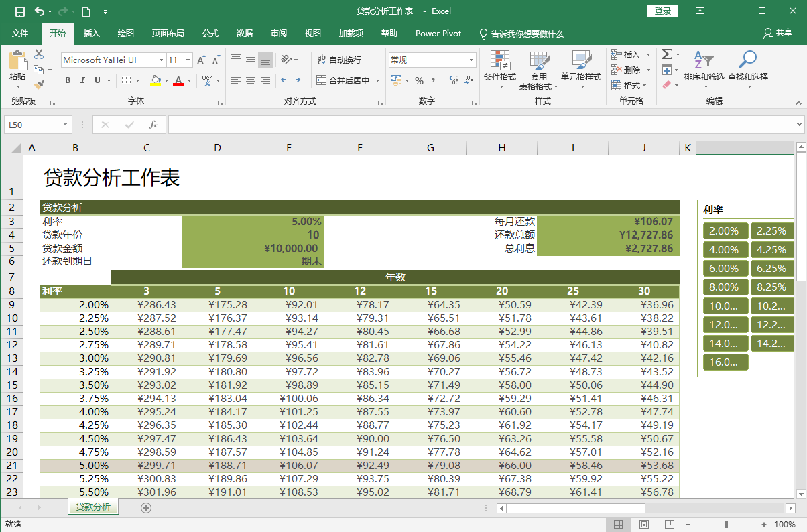Click Increase Decimal icon

point(454,80)
